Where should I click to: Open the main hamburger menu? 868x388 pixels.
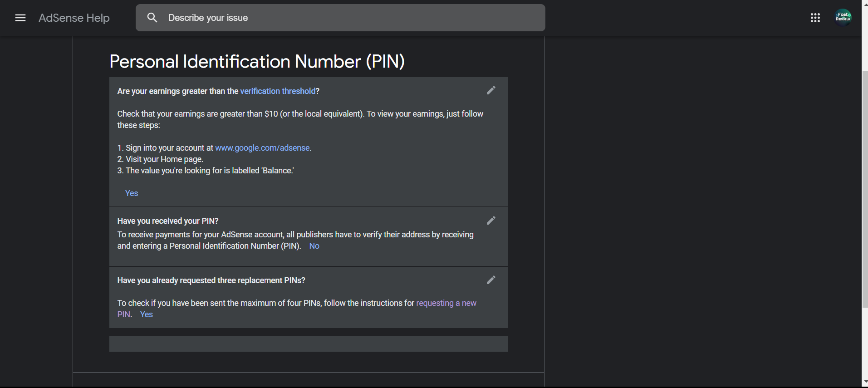click(20, 18)
